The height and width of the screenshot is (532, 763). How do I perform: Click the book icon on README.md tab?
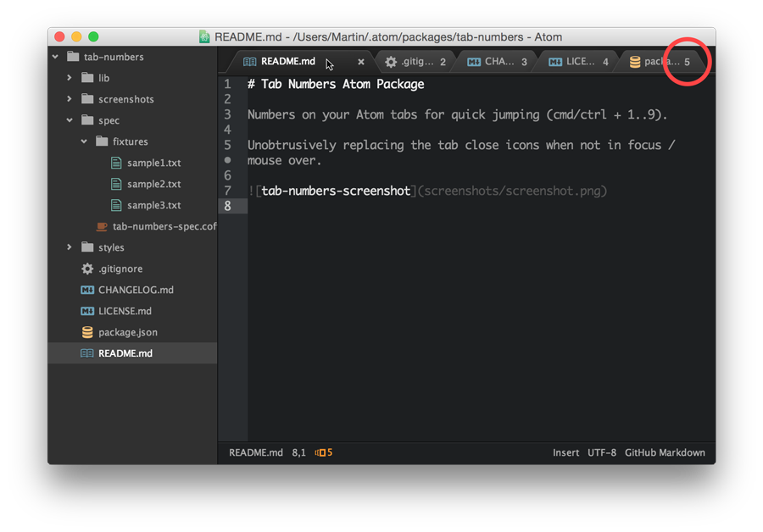(x=249, y=62)
